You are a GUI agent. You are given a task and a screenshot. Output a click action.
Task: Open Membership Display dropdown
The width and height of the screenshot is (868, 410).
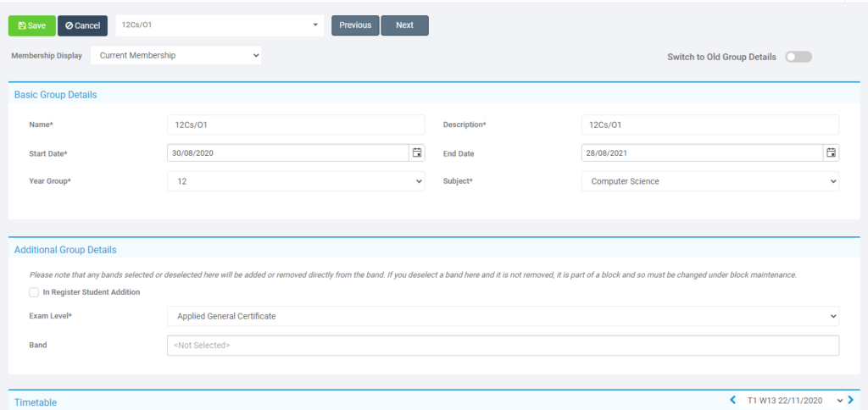176,55
